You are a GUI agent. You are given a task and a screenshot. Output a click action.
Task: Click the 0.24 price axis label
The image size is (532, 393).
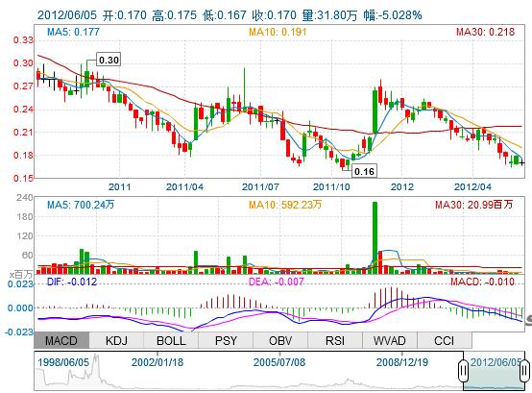[x=23, y=110]
